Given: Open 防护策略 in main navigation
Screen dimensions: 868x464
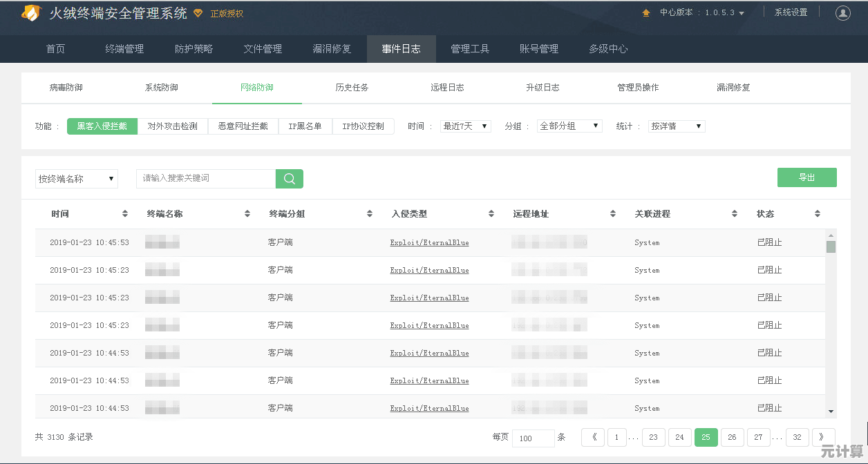Looking at the screenshot, I should [x=194, y=49].
